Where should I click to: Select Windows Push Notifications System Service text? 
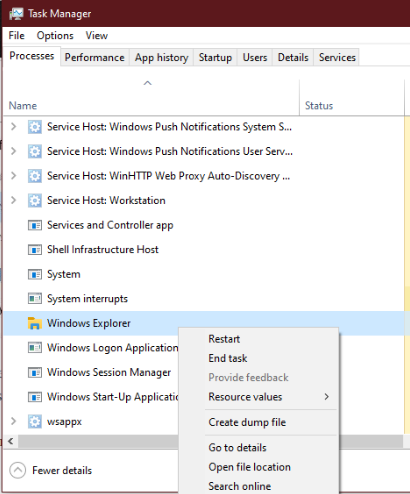[x=169, y=127]
